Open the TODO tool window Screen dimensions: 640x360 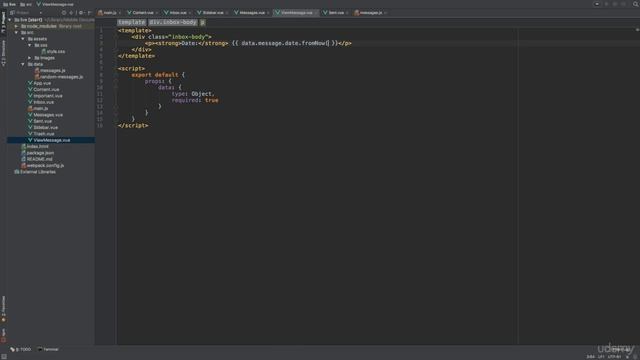coord(20,349)
